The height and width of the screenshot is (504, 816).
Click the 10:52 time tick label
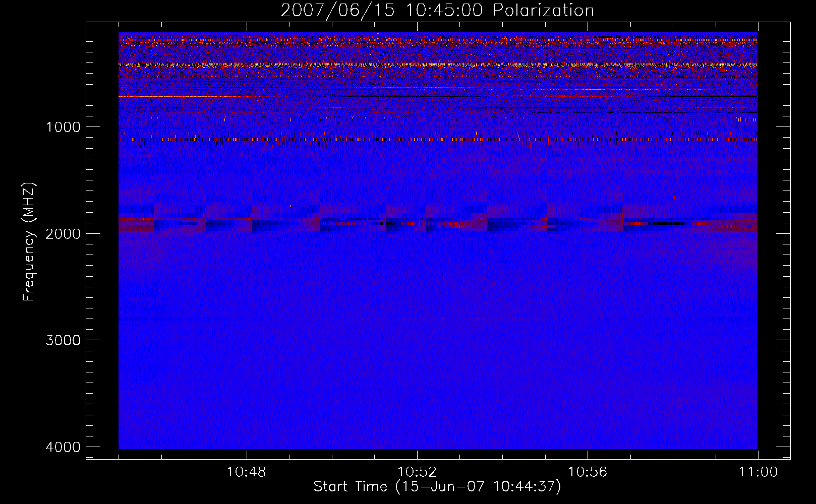click(x=417, y=472)
